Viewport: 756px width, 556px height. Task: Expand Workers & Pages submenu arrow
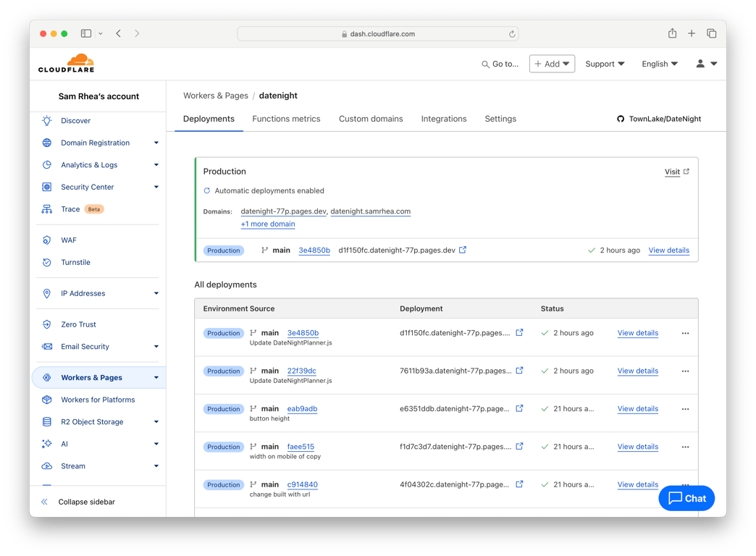point(156,378)
